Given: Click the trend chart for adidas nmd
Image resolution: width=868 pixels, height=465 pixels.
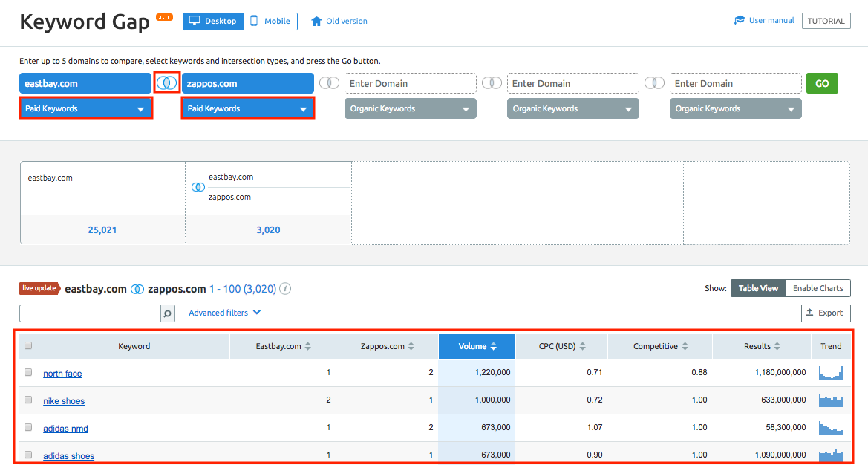Looking at the screenshot, I should [x=830, y=427].
